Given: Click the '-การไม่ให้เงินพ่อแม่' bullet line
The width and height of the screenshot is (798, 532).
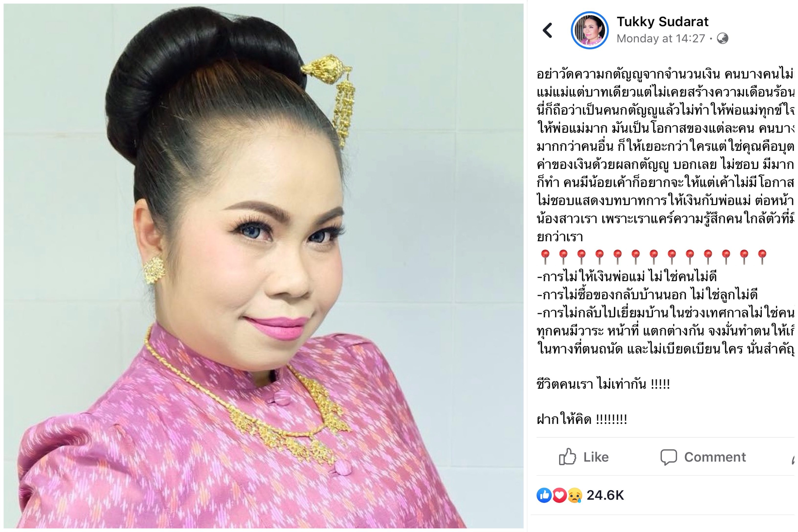Looking at the screenshot, I should 627,277.
